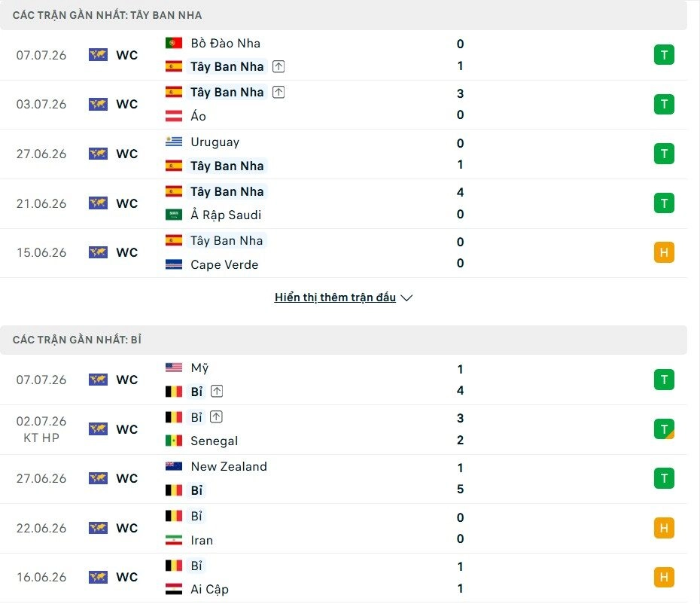Click the Iran flag icon

click(174, 540)
